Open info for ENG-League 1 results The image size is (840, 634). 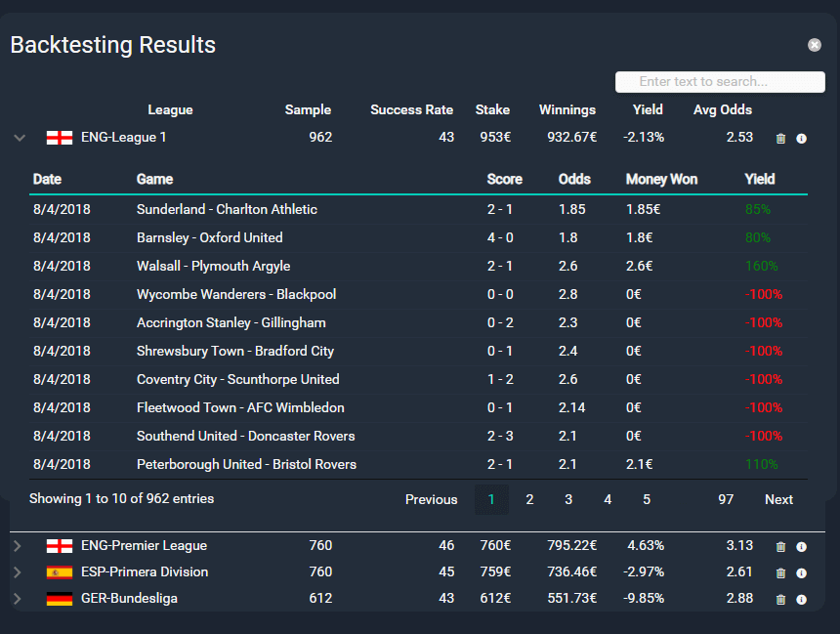point(801,138)
